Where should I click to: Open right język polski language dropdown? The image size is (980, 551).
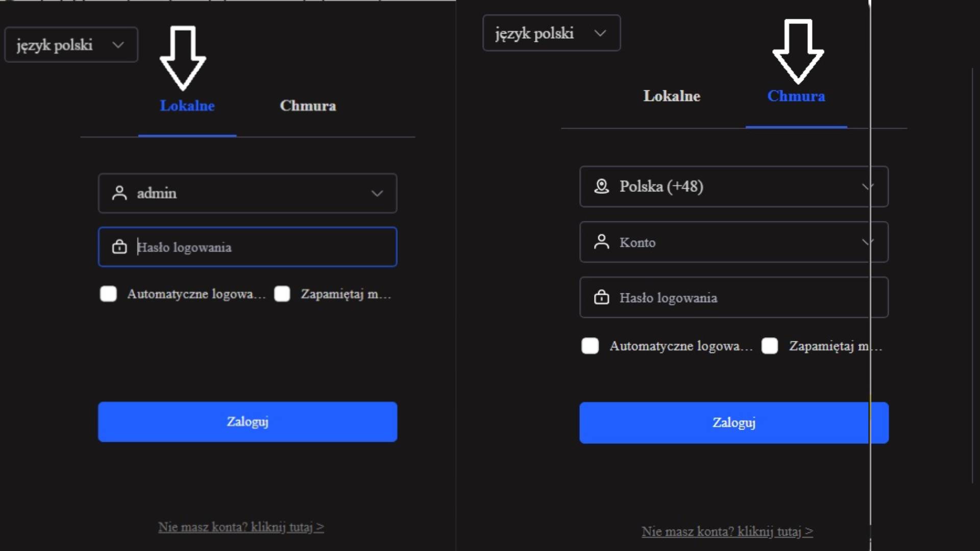point(552,33)
